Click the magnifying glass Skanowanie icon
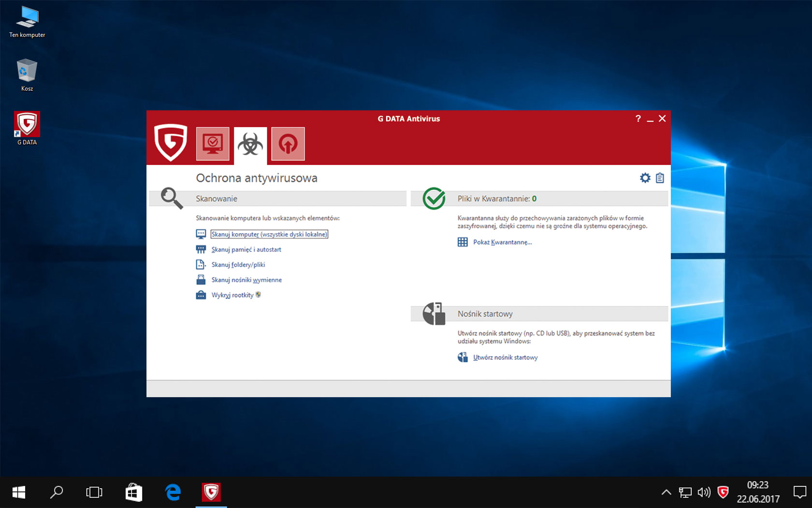812x508 pixels. tap(172, 198)
